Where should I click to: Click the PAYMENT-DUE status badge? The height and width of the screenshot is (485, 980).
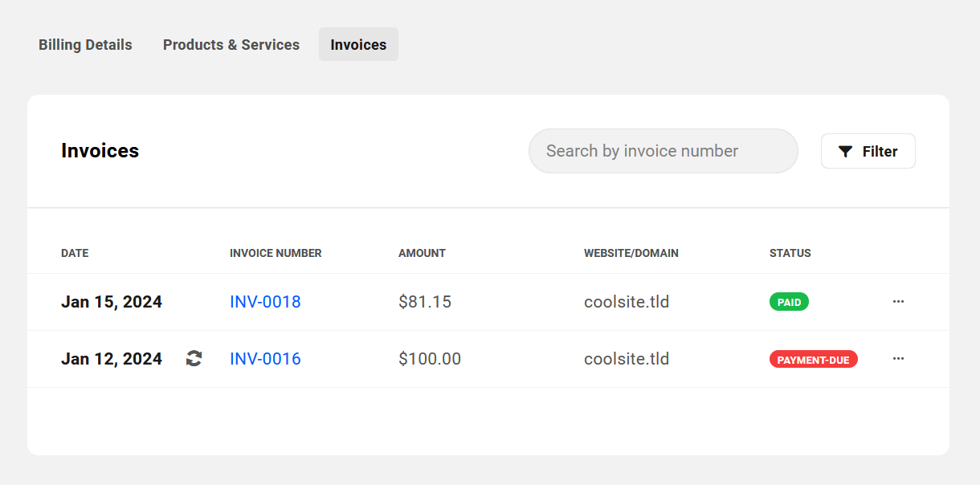(x=813, y=360)
